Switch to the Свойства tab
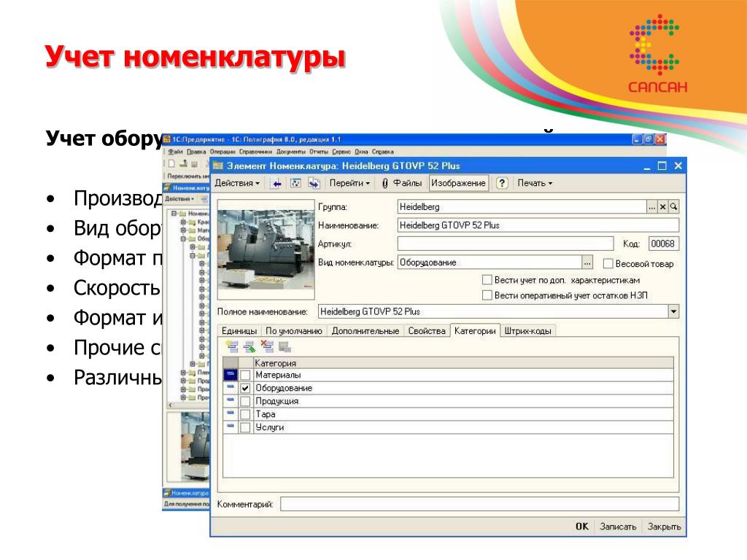747x560 pixels. [427, 331]
